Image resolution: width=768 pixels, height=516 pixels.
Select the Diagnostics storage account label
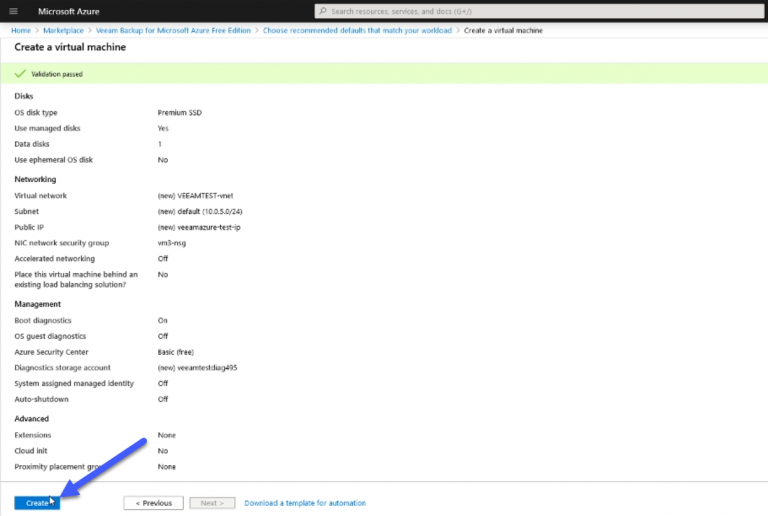point(62,368)
